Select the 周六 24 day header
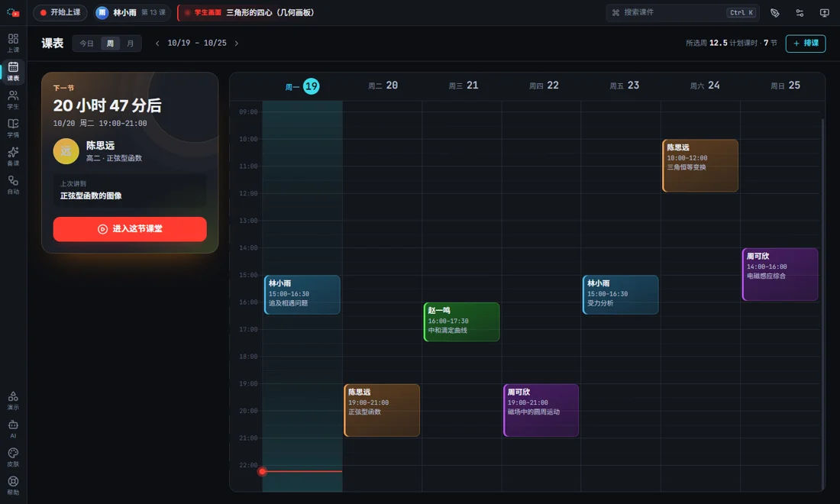 pos(705,86)
